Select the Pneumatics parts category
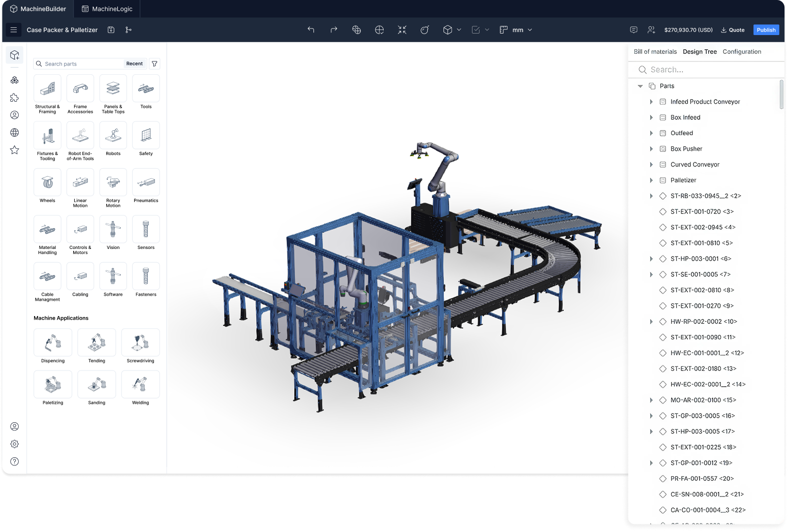 coord(146,186)
